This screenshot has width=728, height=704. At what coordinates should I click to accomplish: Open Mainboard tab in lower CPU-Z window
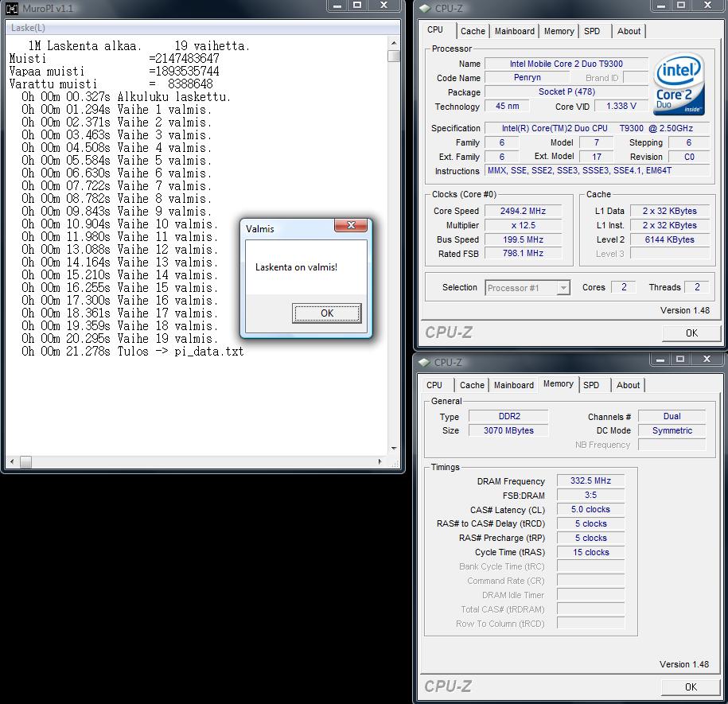513,385
